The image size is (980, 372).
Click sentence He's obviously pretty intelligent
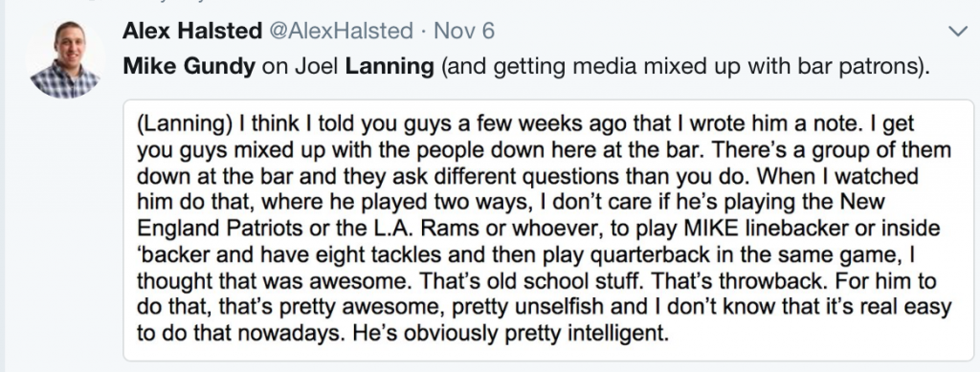pyautogui.click(x=511, y=334)
